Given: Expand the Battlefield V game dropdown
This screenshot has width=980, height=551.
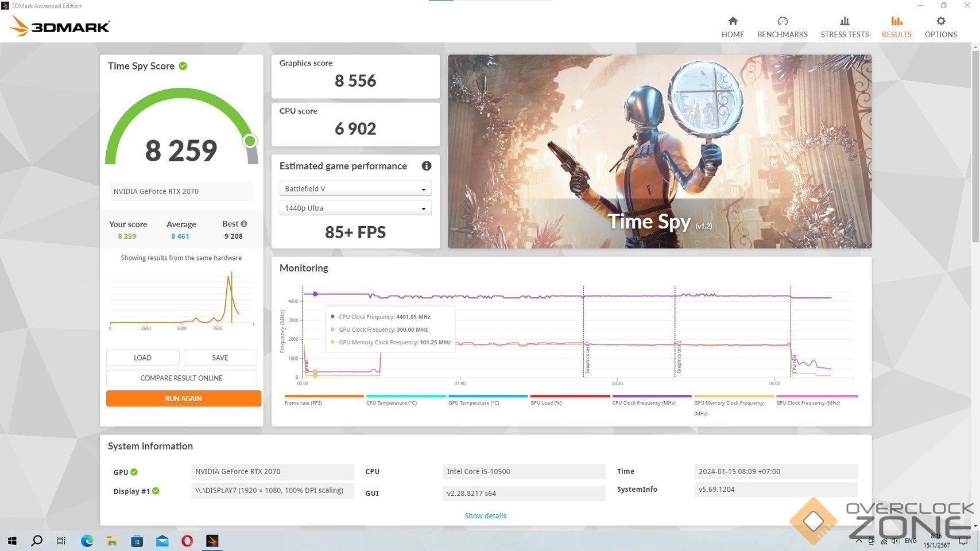Looking at the screenshot, I should [x=355, y=189].
